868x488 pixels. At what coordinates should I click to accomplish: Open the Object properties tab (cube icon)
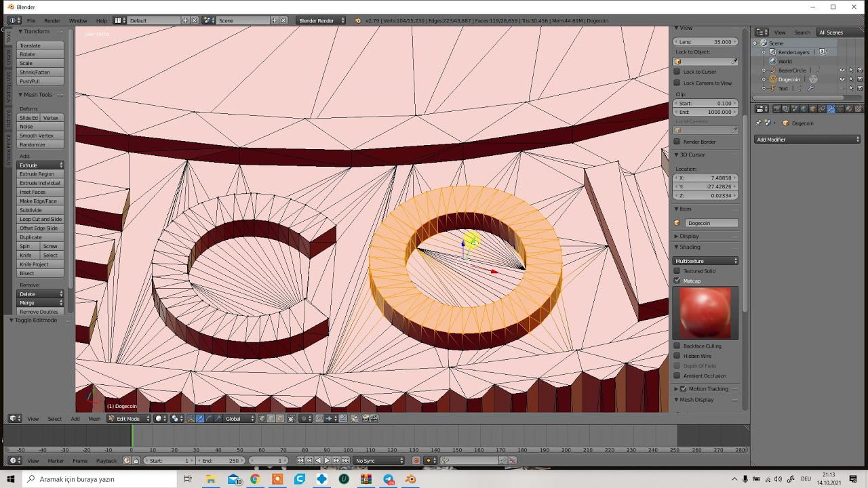tap(813, 108)
